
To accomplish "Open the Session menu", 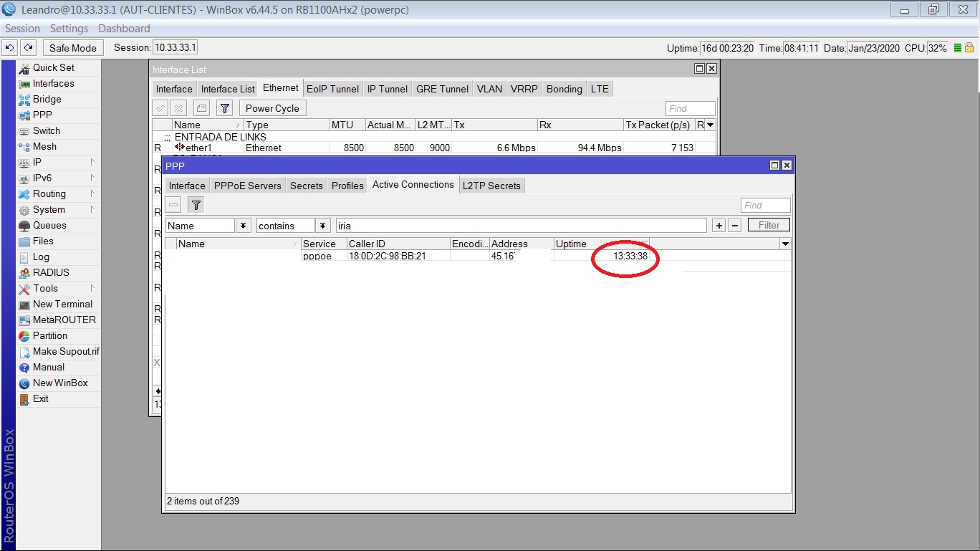I will point(22,29).
